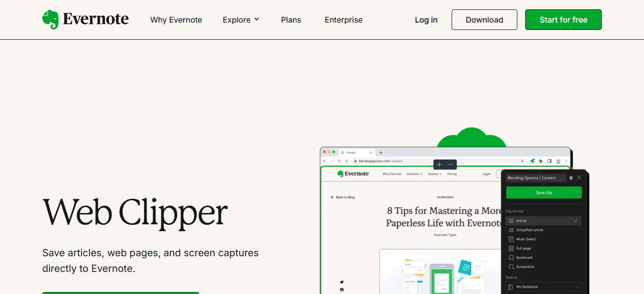This screenshot has width=644, height=294.
Task: Click the reload icon in the illustrated browser toolbar
Action: tap(339, 161)
